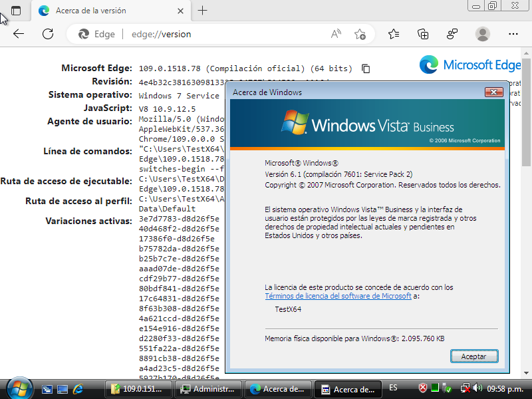Click the green CPU meter tray icon
The image size is (532, 399).
(435, 388)
